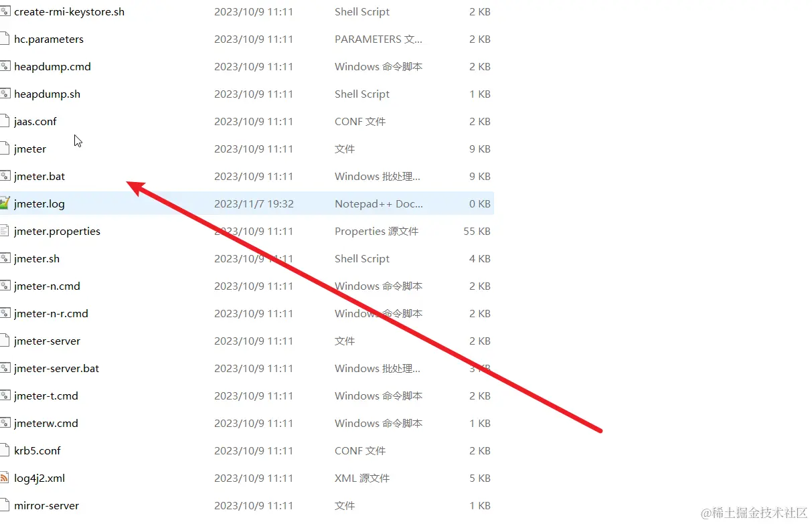Click the krb5.conf file name

click(37, 451)
